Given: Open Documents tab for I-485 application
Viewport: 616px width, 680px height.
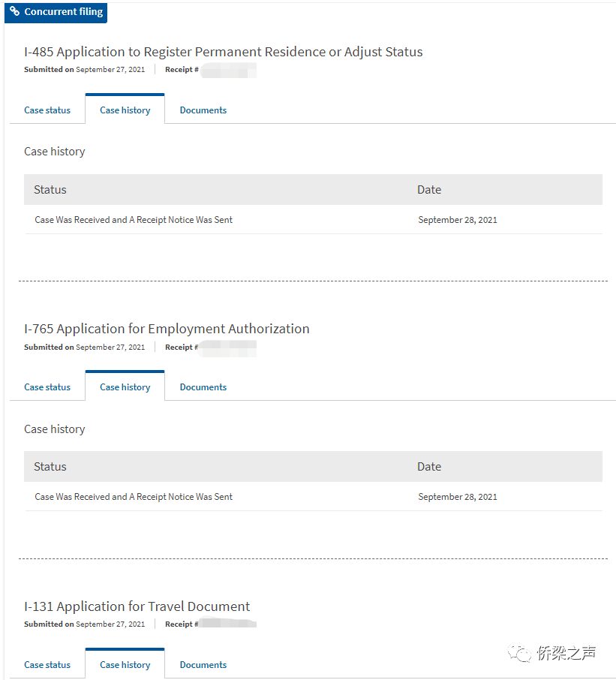Looking at the screenshot, I should (x=203, y=110).
